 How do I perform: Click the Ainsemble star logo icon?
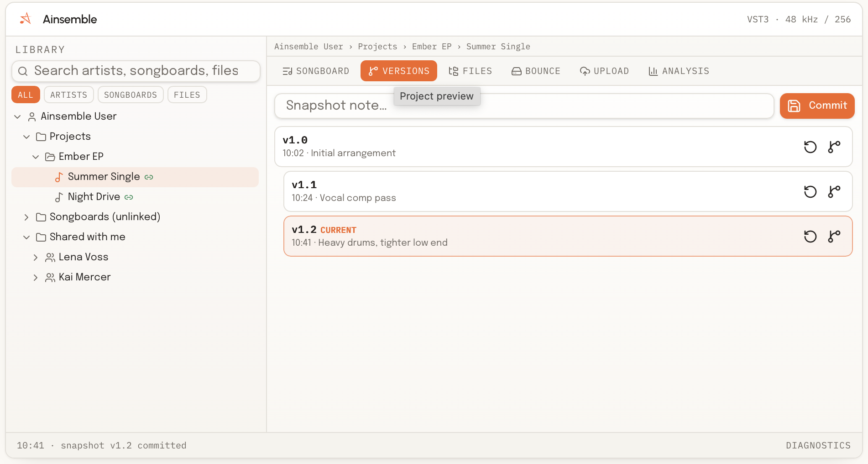26,19
